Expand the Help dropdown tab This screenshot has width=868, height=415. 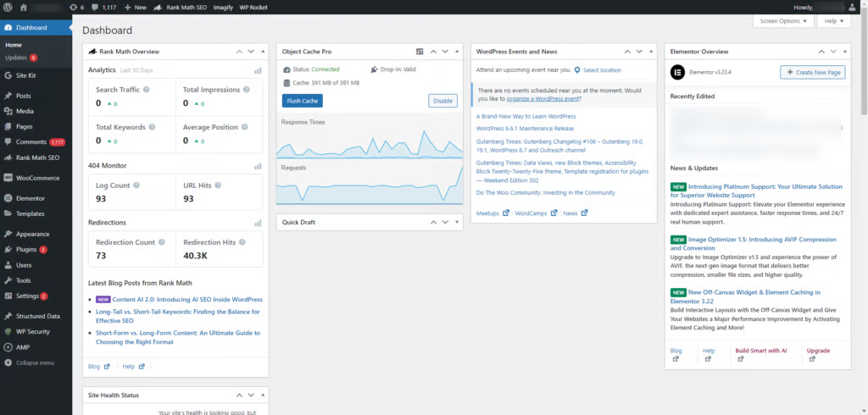pos(833,20)
